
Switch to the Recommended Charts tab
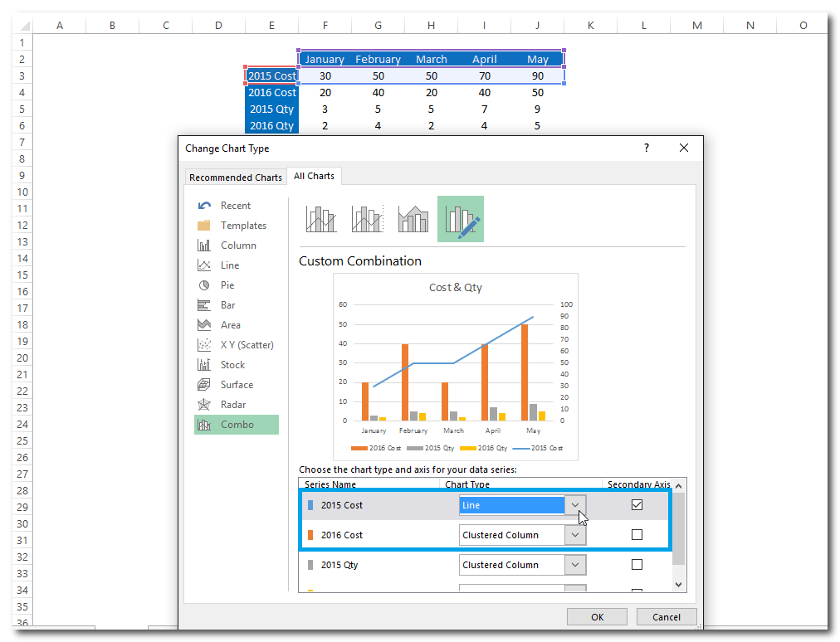pyautogui.click(x=235, y=178)
